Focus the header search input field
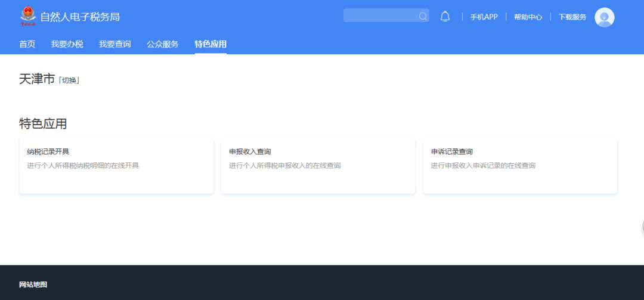 [386, 15]
